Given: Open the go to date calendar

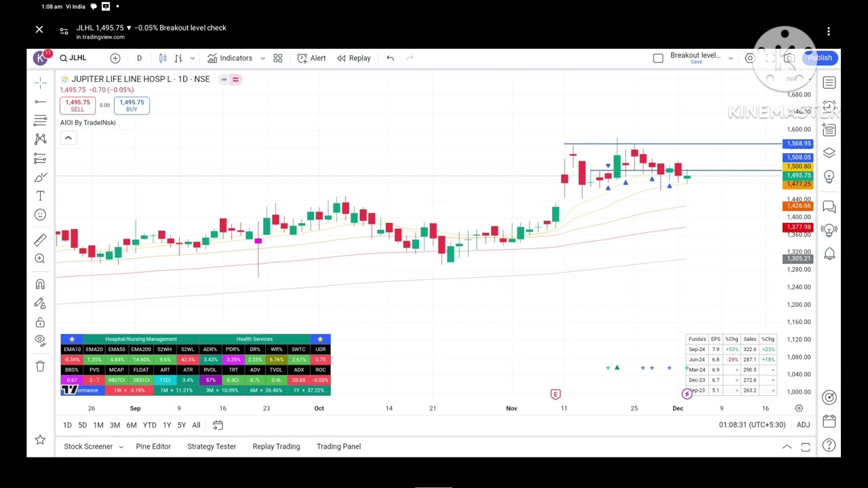Looking at the screenshot, I should click(218, 425).
